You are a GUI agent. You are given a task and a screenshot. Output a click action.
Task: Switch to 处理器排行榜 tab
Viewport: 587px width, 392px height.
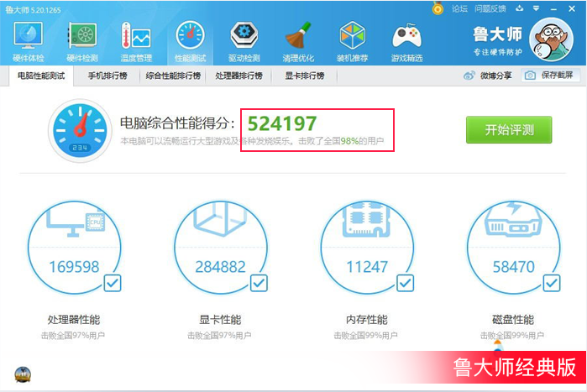[238, 76]
